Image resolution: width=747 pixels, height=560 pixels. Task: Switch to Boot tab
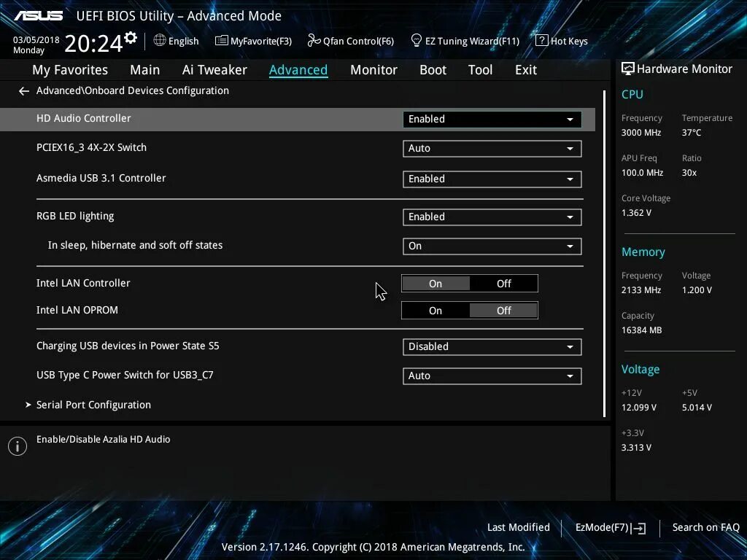click(x=433, y=70)
